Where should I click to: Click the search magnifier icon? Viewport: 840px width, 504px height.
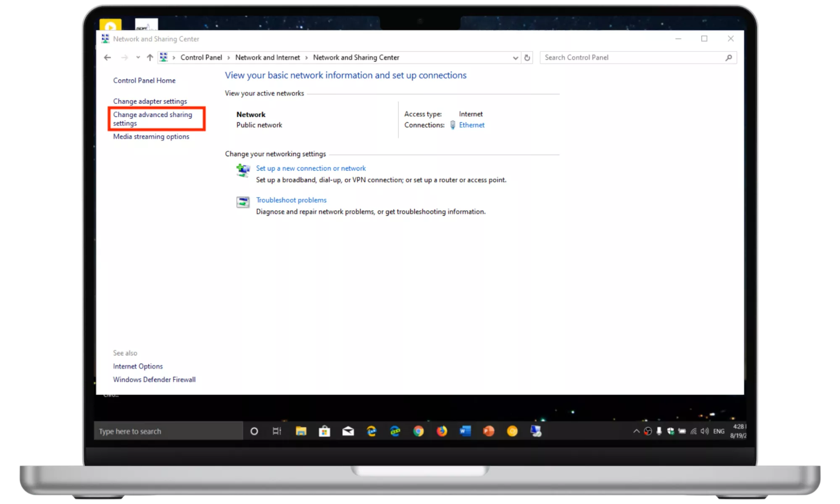[729, 58]
